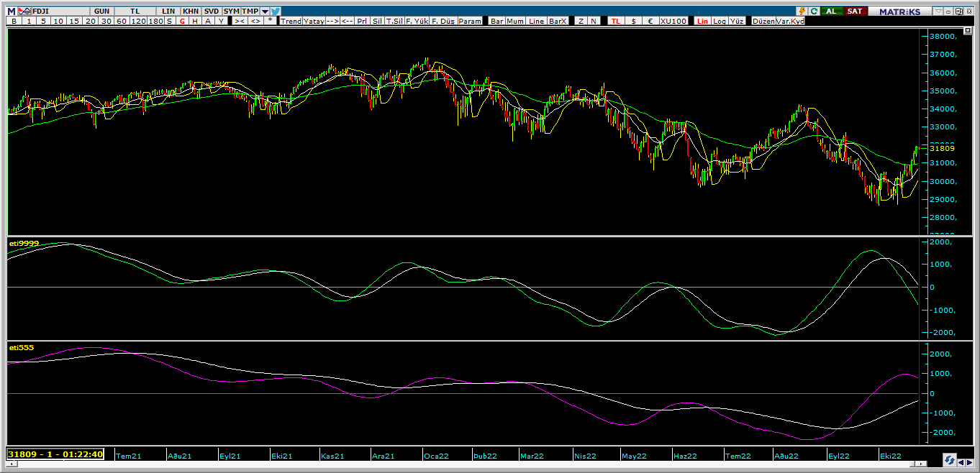Open the Düzen layout menu

[x=763, y=22]
